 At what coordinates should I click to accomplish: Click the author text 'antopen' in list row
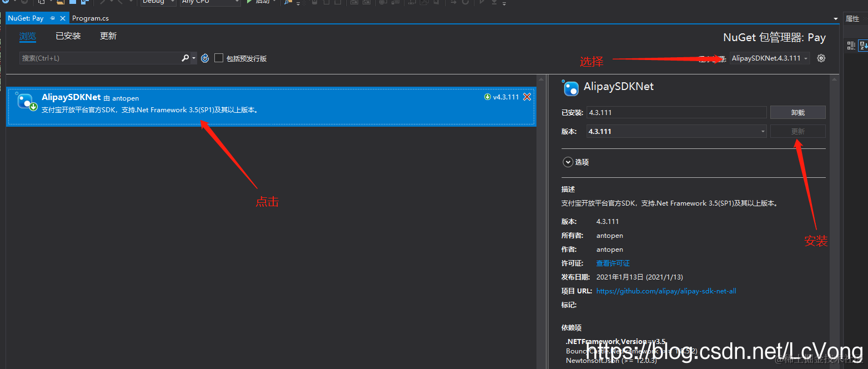[x=126, y=98]
